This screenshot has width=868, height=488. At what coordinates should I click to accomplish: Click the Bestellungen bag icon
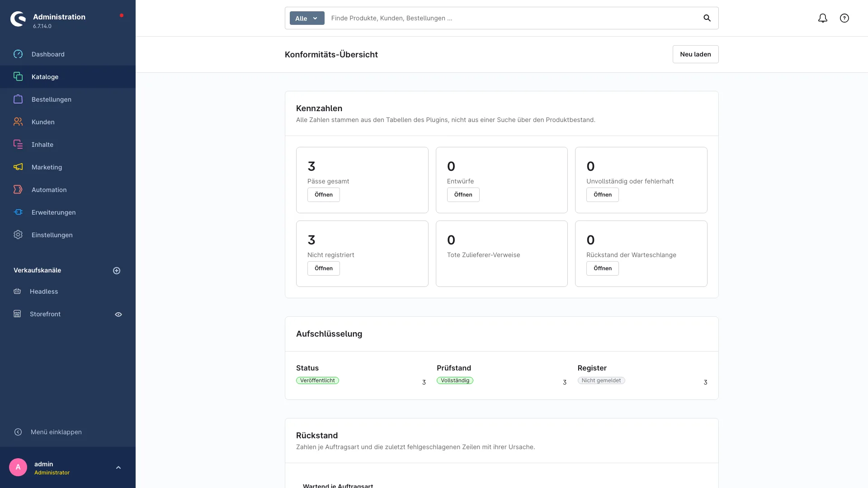click(x=18, y=99)
